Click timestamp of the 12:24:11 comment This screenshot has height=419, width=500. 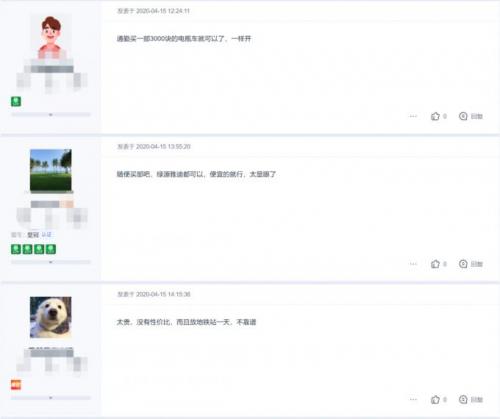[x=153, y=11]
